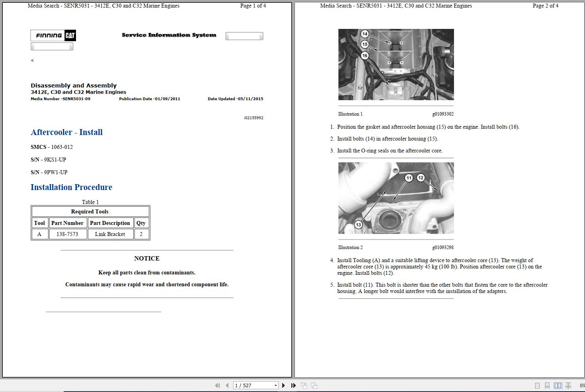The width and height of the screenshot is (585, 392).
Task: Click the next page arrow
Action: 283,385
